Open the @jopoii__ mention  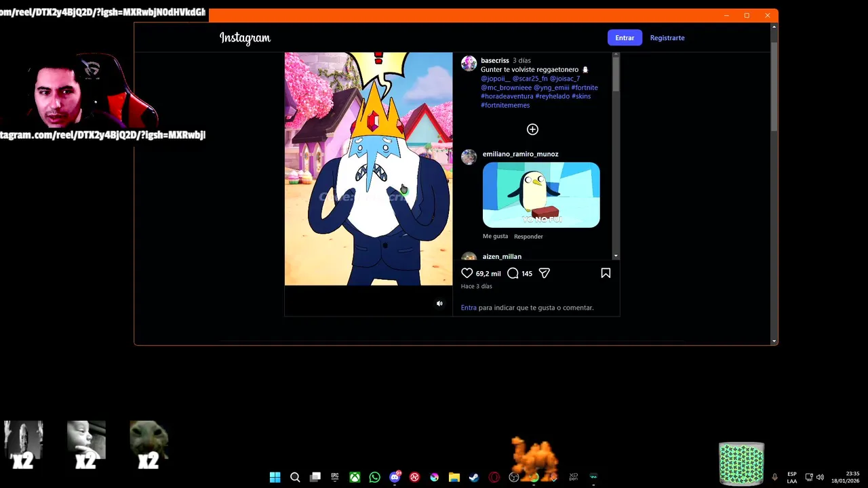click(495, 79)
